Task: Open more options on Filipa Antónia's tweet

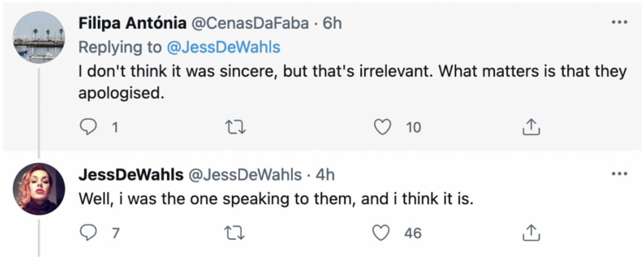Action: coord(619,23)
